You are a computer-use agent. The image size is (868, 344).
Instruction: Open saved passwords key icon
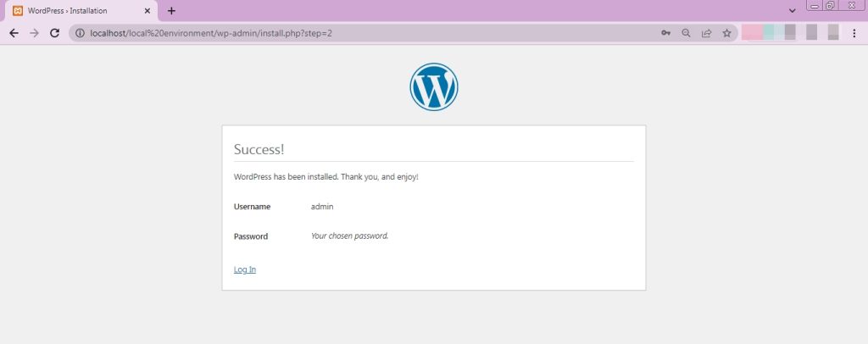pyautogui.click(x=666, y=33)
